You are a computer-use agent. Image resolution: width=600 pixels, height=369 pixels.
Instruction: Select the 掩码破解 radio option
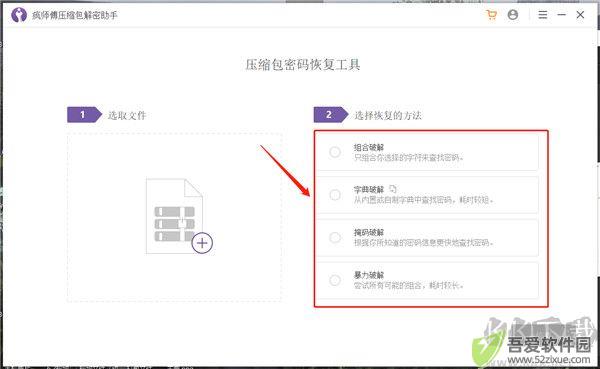(335, 238)
